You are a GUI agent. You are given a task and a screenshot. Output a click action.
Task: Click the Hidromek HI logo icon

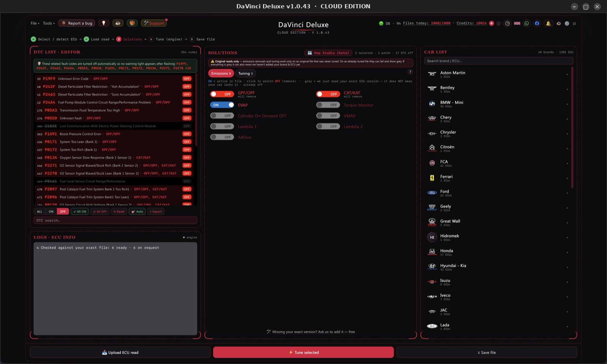coord(432,237)
